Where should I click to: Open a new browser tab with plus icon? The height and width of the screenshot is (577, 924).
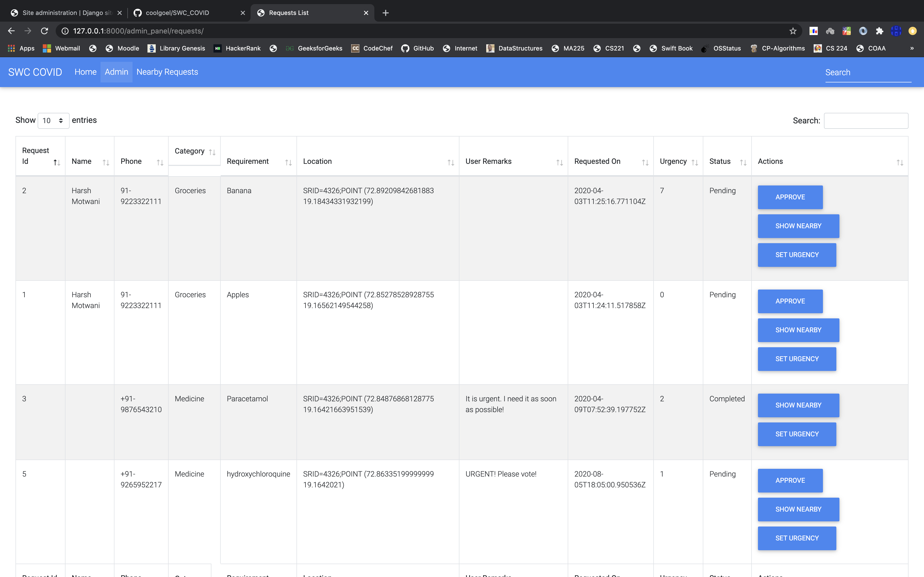coord(386,13)
